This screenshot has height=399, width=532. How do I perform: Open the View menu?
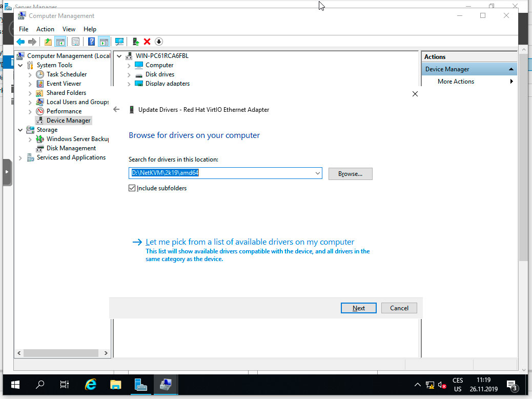[69, 29]
